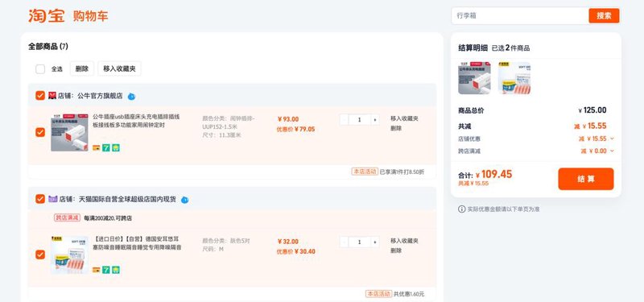Expand the 跨店满减 discount details chevron
This screenshot has height=302, width=644.
(612, 151)
